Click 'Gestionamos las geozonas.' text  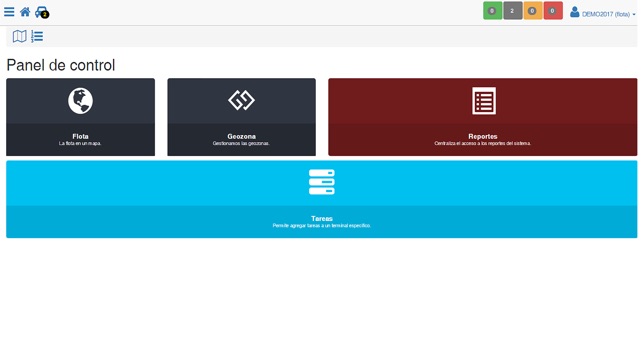(241, 143)
